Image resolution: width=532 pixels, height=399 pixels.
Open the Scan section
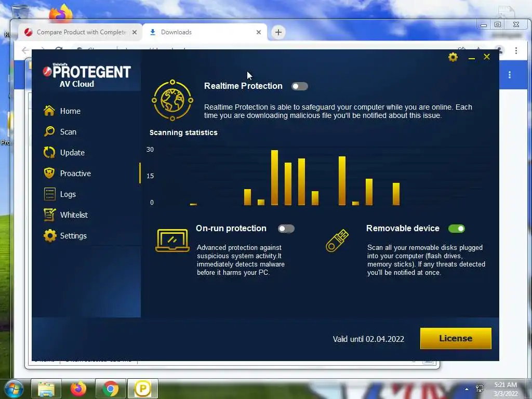click(68, 131)
